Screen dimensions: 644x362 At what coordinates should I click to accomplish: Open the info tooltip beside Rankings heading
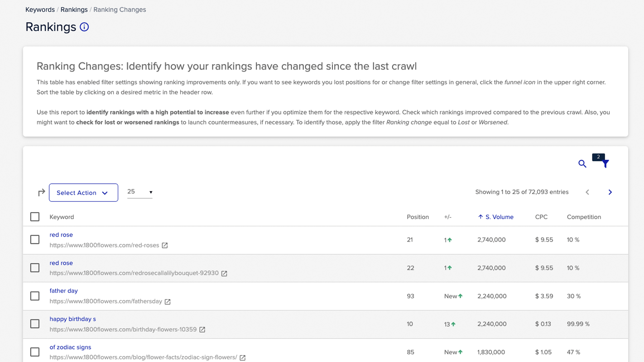point(85,27)
